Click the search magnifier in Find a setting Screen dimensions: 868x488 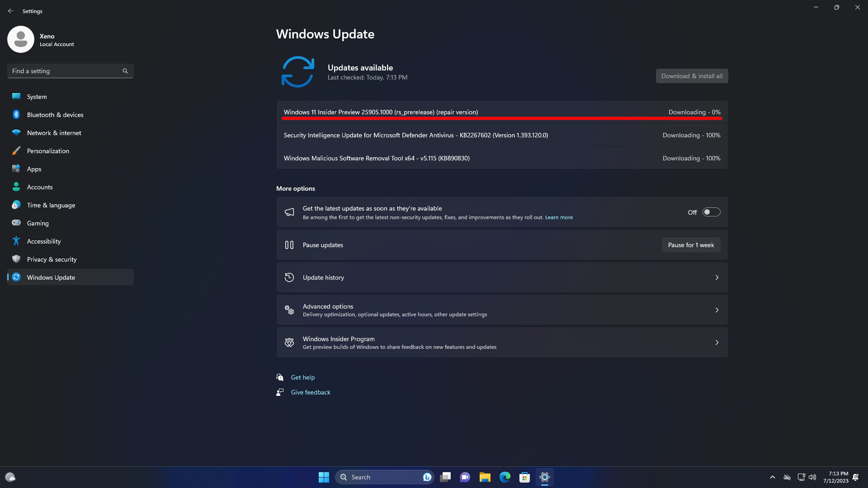tap(125, 71)
